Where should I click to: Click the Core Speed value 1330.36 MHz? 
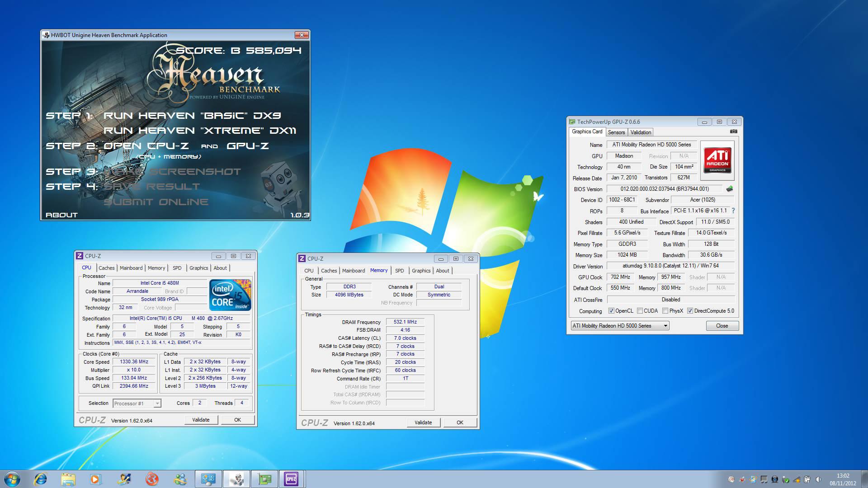134,362
